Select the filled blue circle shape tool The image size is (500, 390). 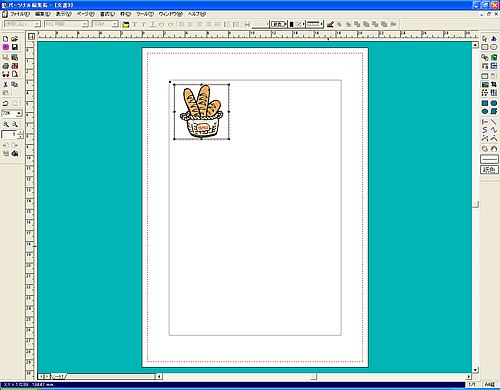(x=494, y=103)
